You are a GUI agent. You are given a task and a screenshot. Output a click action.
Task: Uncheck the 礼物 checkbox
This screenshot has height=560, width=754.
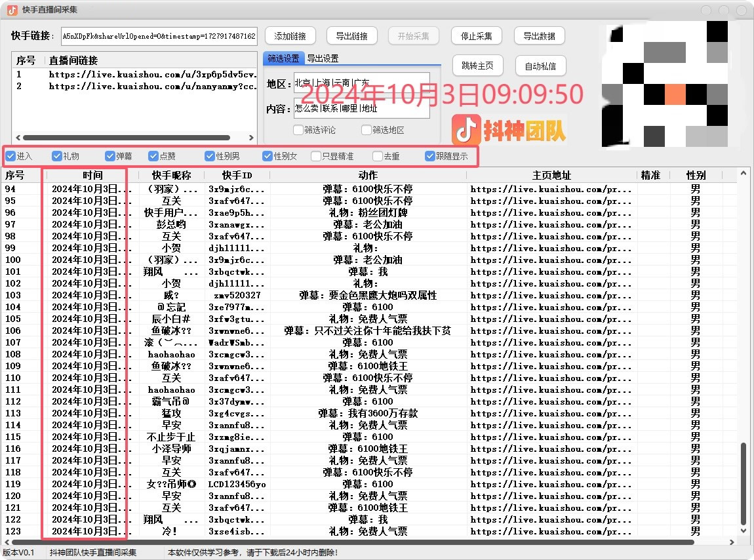[x=57, y=156]
